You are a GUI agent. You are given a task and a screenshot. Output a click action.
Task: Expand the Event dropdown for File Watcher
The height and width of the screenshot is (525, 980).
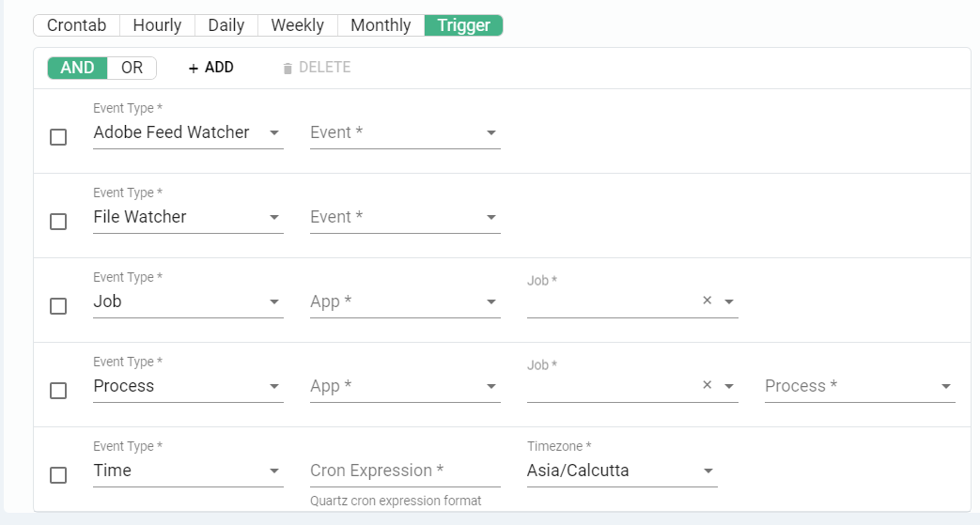click(x=405, y=218)
